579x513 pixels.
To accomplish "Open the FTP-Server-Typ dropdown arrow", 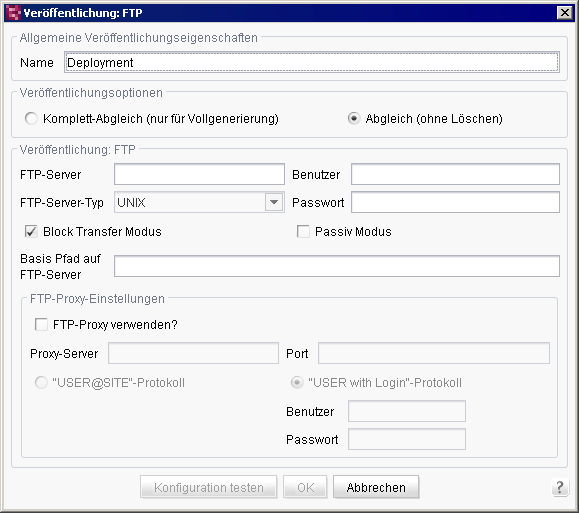I will 274,202.
